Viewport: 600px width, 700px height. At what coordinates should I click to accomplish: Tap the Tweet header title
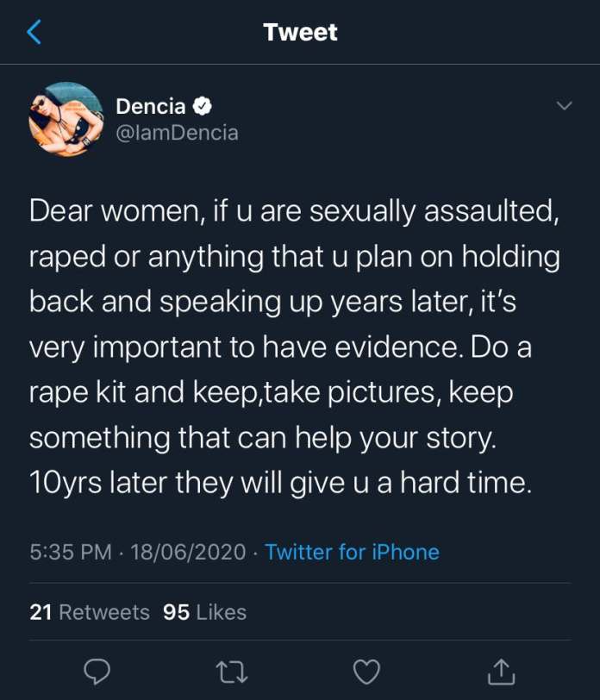[300, 33]
